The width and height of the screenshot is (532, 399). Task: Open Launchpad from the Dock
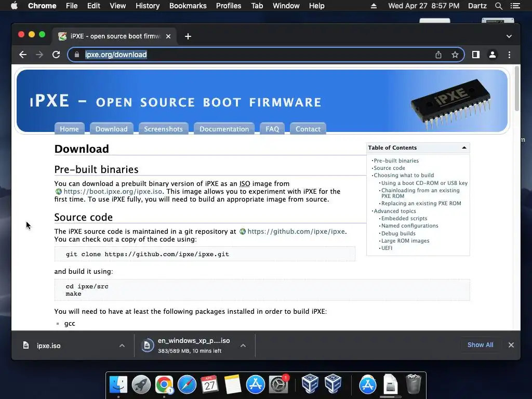[x=141, y=384]
